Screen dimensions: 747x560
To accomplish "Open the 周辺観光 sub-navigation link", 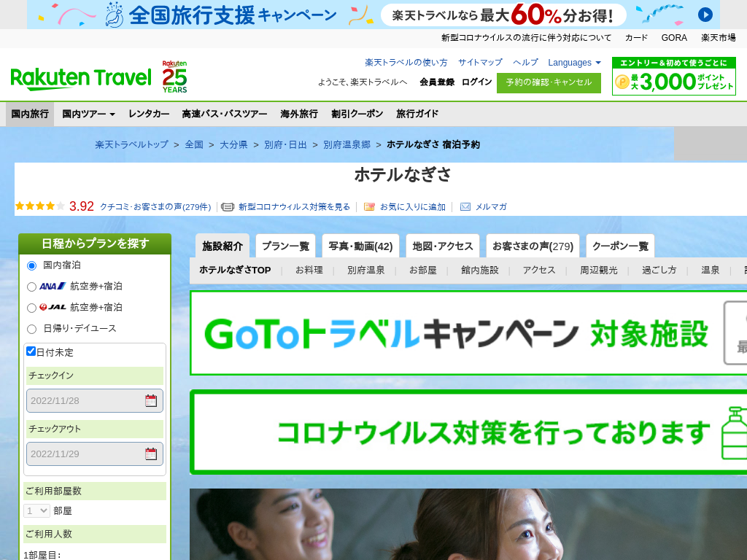I will coord(599,270).
